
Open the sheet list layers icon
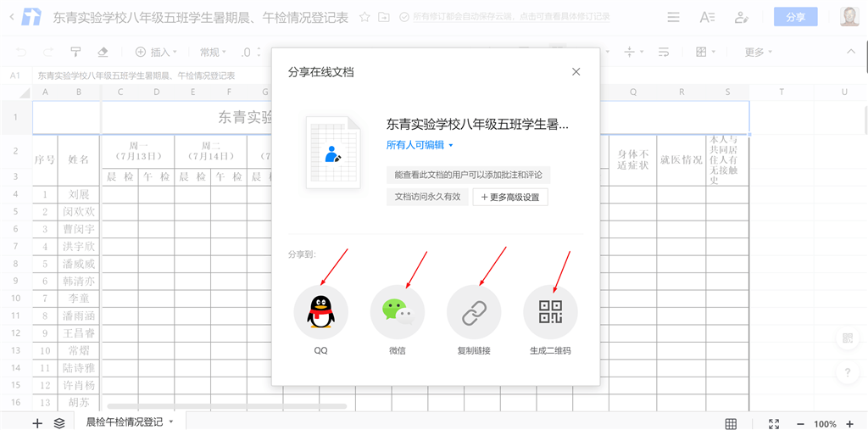click(x=59, y=423)
